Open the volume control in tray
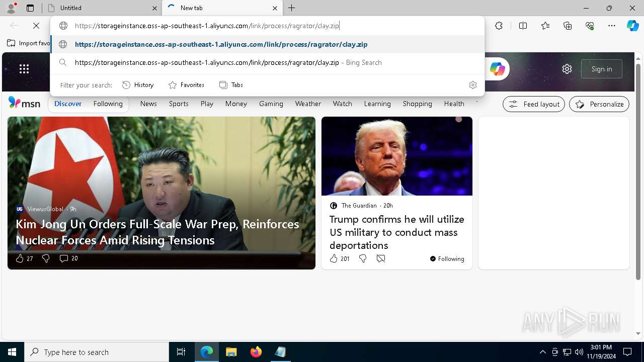Screen dimensions: 644x362 [x=579, y=352]
